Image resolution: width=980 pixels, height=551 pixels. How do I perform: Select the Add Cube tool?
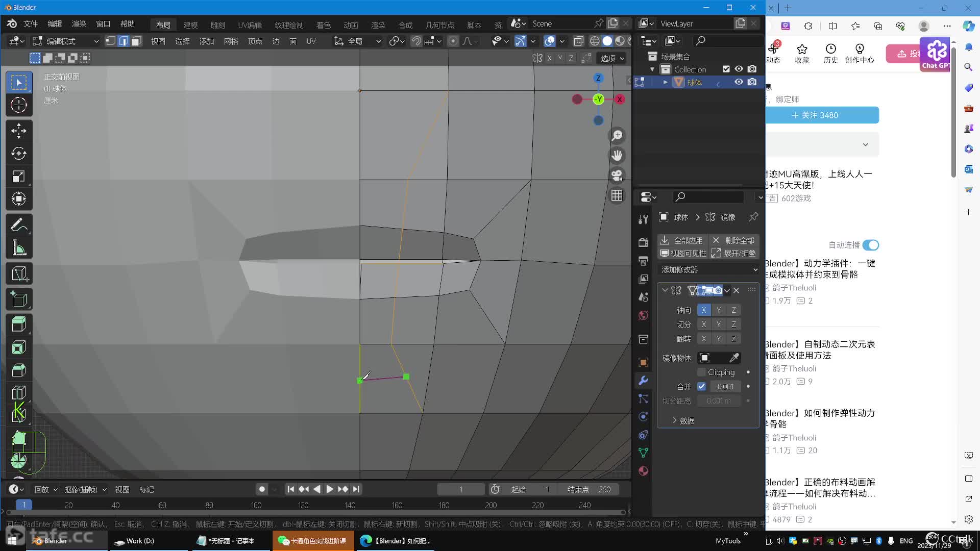tap(19, 299)
